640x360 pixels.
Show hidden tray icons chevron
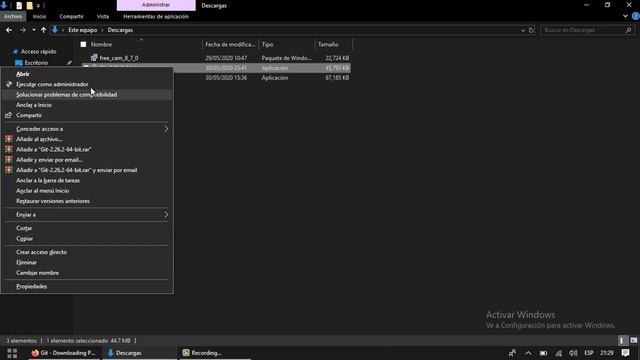point(528,353)
